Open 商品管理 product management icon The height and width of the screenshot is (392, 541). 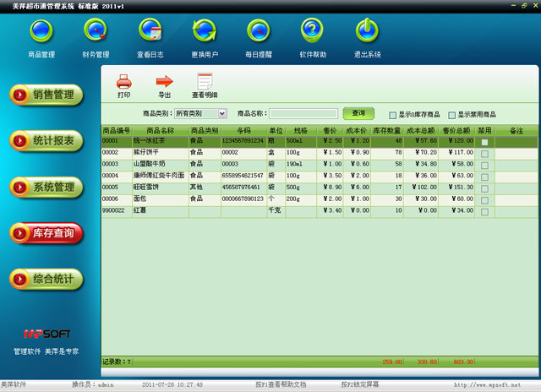click(x=41, y=31)
